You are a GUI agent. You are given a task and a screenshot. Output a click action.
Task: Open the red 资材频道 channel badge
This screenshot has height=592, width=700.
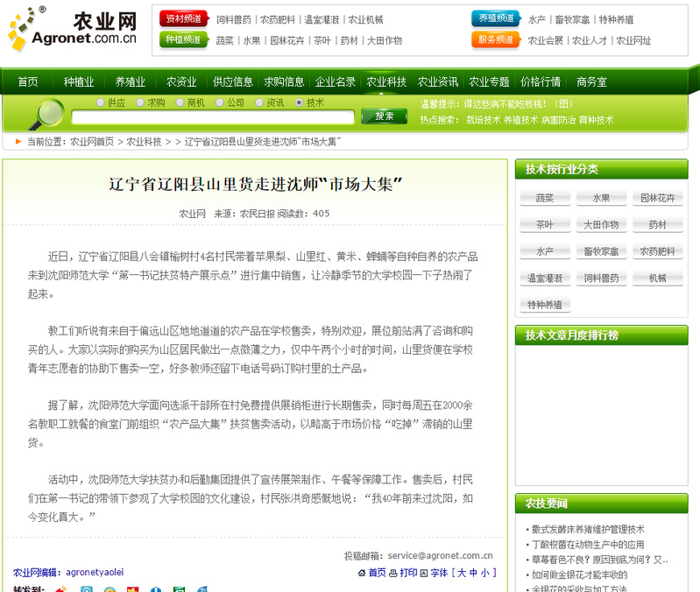[x=184, y=18]
